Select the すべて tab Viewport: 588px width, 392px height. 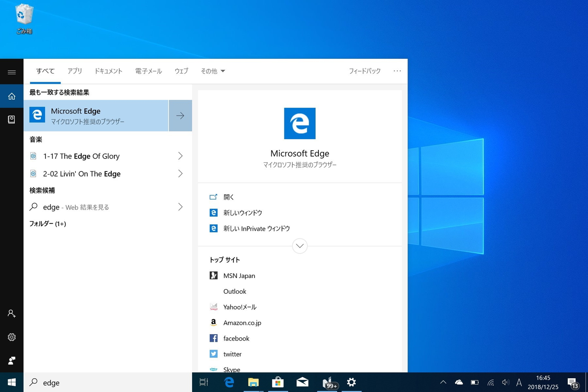pyautogui.click(x=45, y=71)
